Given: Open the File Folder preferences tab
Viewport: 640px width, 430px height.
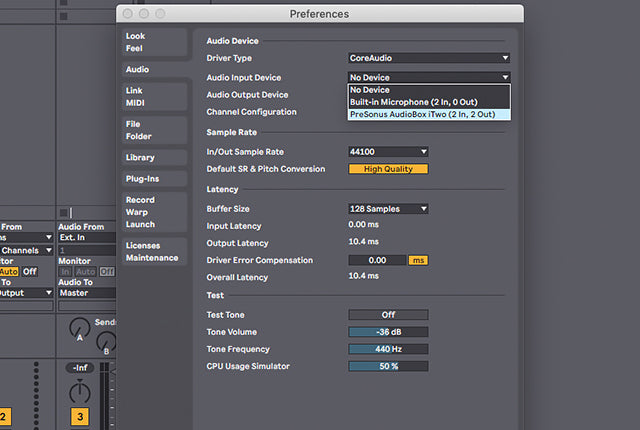Looking at the screenshot, I should pyautogui.click(x=154, y=130).
